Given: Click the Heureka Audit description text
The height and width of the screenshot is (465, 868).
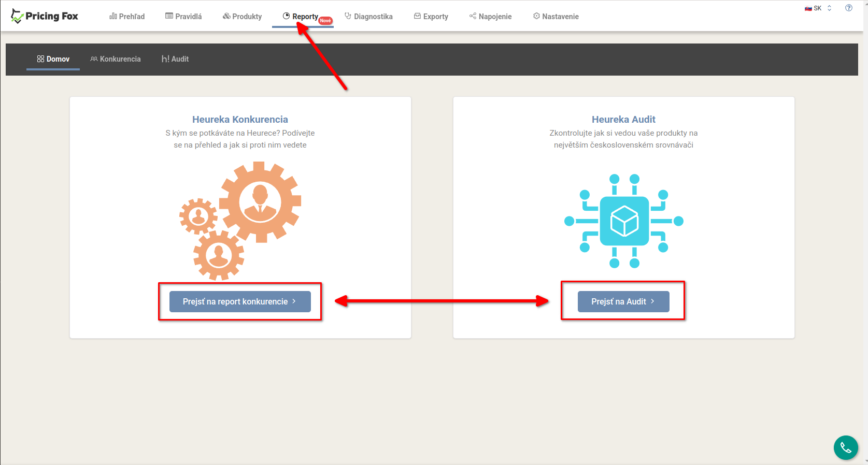Looking at the screenshot, I should 623,139.
